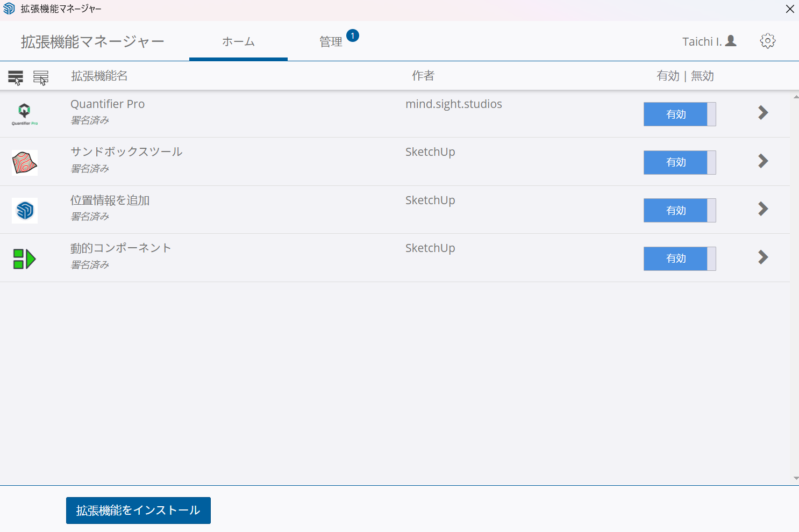Click 署名済み under サンドボックスツール

pos(90,169)
